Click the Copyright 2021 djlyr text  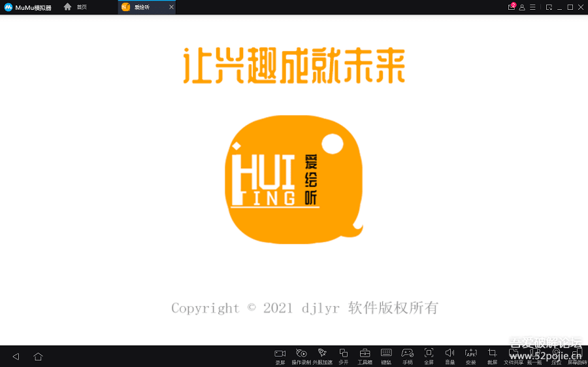click(304, 308)
